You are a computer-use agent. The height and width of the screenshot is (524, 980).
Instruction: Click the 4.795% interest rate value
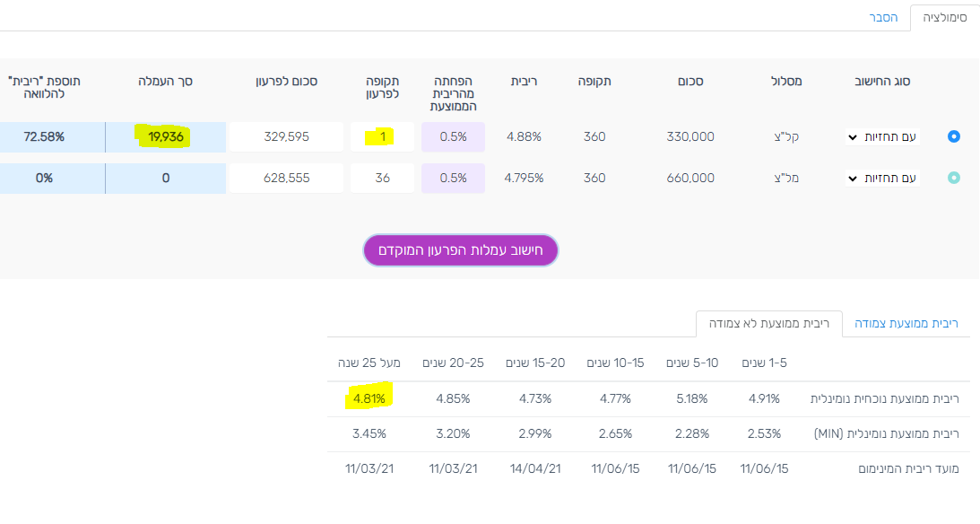pyautogui.click(x=524, y=179)
